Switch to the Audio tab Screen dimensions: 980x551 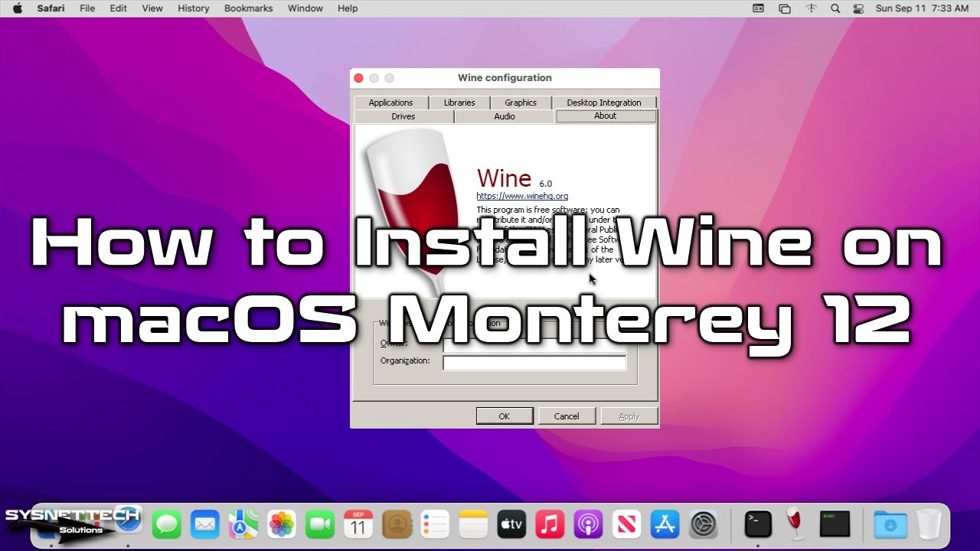click(505, 116)
